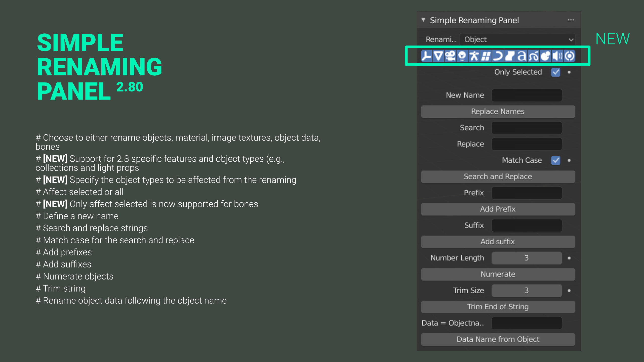Image resolution: width=644 pixels, height=362 pixels.
Task: Toggle the Metaball type filter icon
Action: 545,56
